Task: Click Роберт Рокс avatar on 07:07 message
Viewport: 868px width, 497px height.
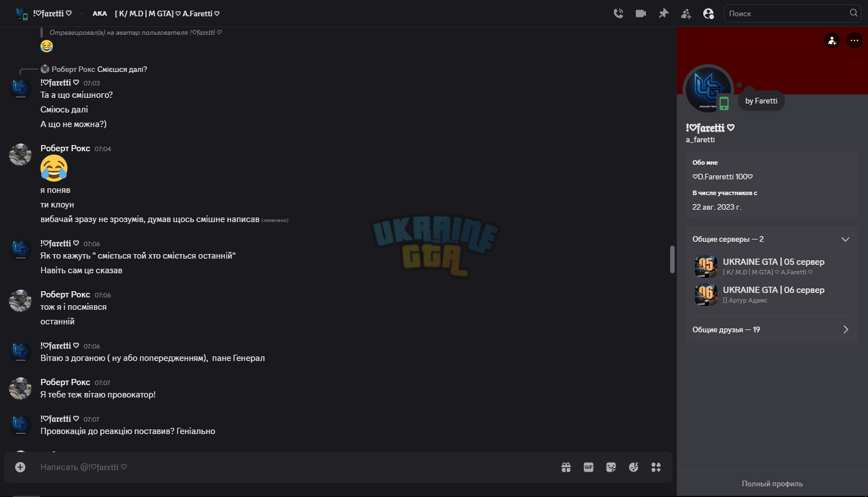Action: [x=20, y=388]
